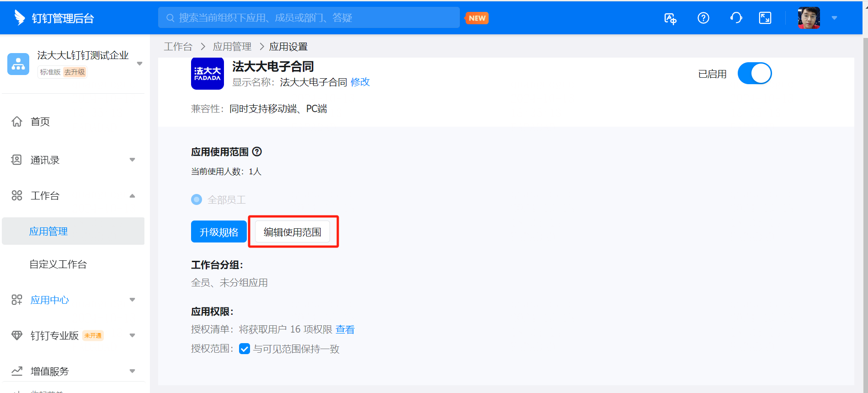The height and width of the screenshot is (393, 868).
Task: Click the 升级规格 button
Action: [x=219, y=232]
